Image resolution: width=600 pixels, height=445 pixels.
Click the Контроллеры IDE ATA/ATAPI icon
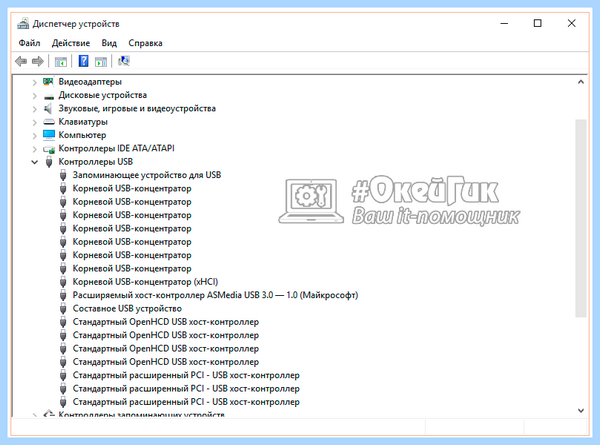(49, 149)
